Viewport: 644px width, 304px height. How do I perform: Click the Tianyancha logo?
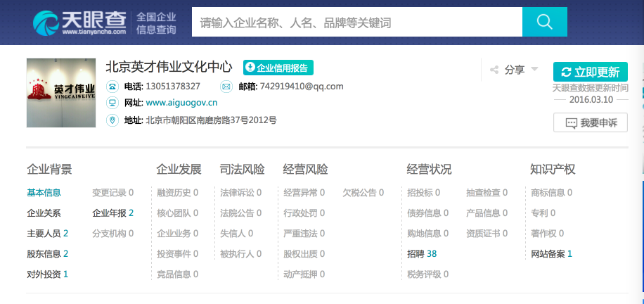[79, 22]
